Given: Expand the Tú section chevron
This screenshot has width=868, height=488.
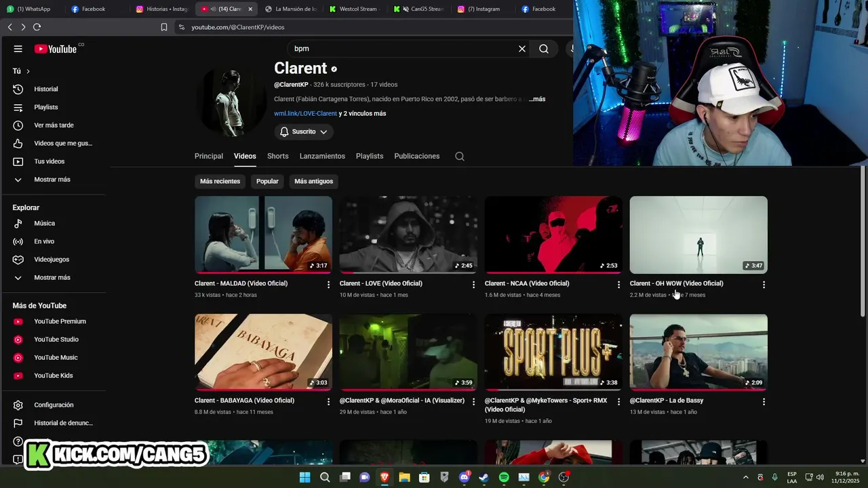Looking at the screenshot, I should 28,71.
